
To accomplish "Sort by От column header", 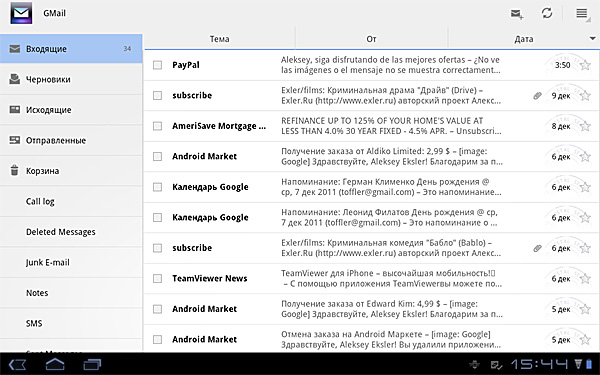I will point(371,39).
